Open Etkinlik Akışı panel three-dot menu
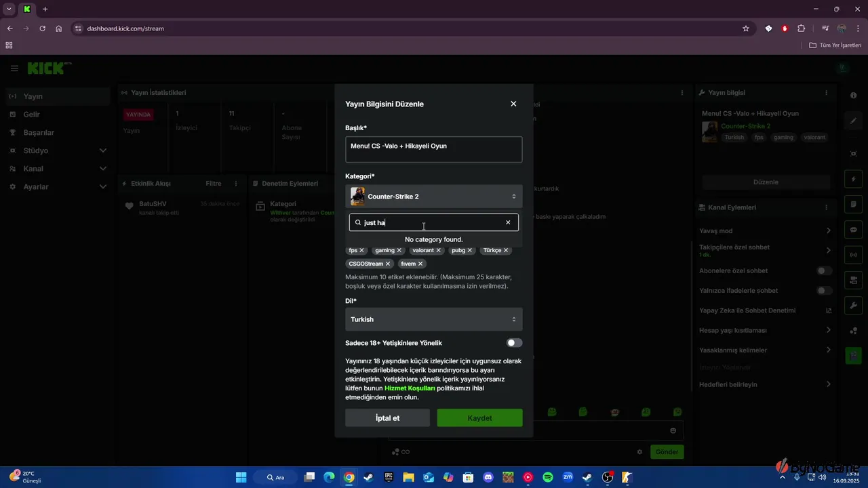 [236, 184]
